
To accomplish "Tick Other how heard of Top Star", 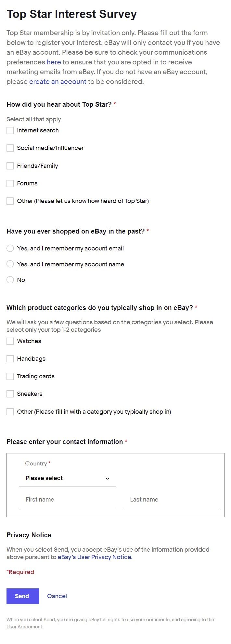I will [10, 201].
